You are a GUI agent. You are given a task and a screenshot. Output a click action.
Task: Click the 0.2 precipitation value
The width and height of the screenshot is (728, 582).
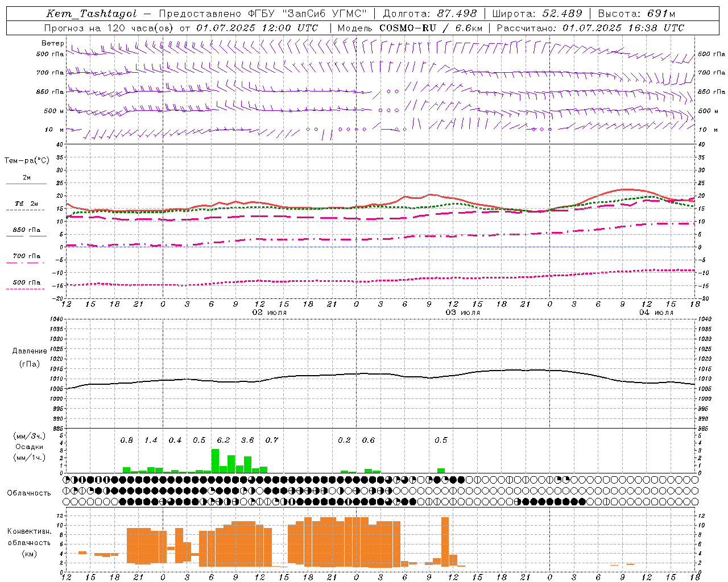click(344, 440)
